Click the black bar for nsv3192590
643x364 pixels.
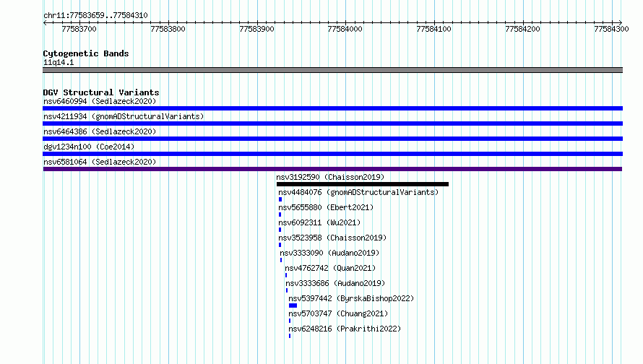(363, 184)
